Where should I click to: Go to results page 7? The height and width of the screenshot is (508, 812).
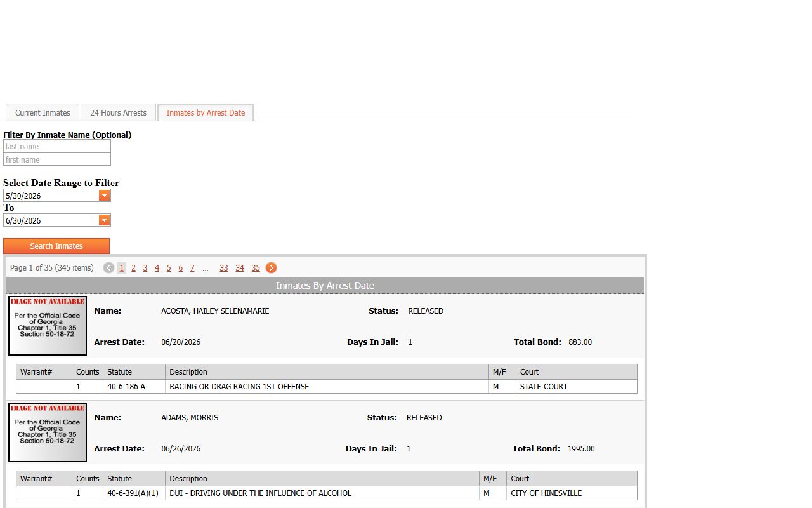click(x=192, y=268)
